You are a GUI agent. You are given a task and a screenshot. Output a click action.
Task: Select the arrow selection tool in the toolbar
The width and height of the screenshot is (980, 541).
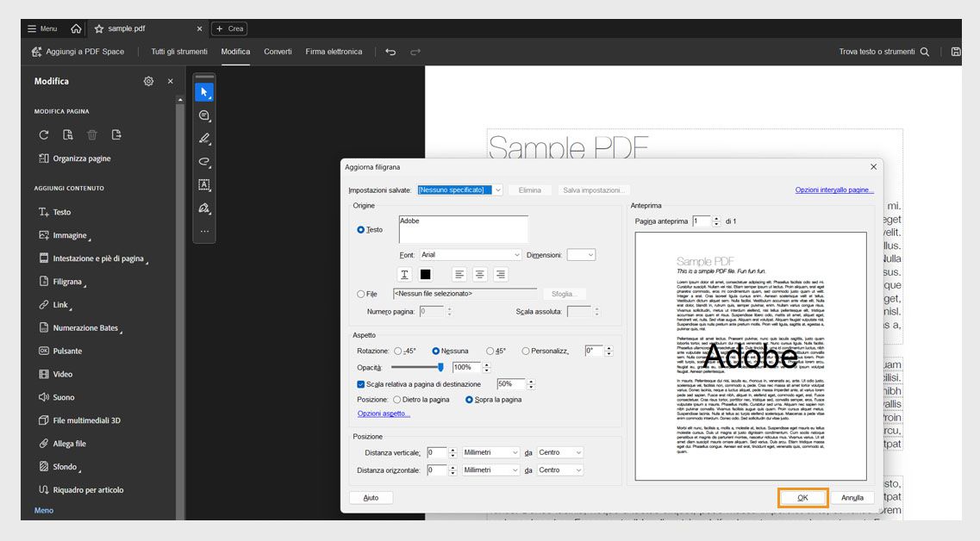tap(204, 90)
